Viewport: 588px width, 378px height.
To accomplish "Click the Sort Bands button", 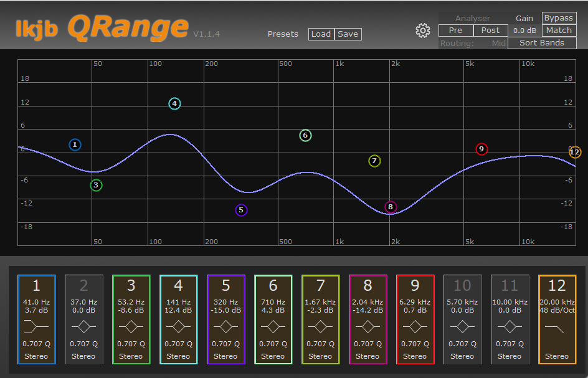I will [x=542, y=43].
